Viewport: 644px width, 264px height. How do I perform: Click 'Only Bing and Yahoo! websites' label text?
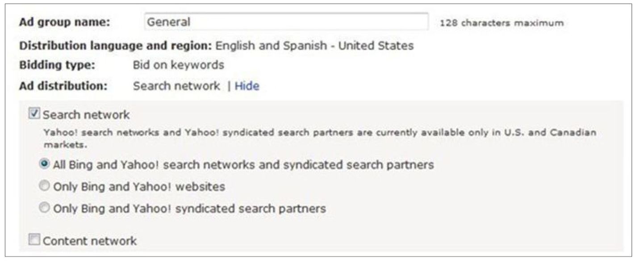click(139, 187)
